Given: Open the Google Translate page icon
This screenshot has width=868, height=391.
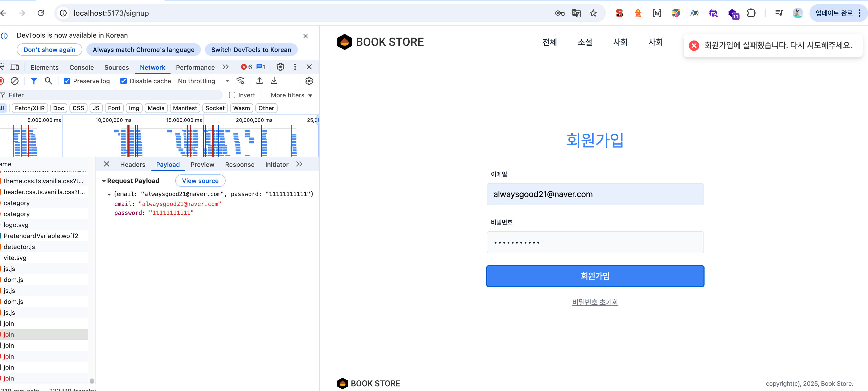Looking at the screenshot, I should point(577,13).
